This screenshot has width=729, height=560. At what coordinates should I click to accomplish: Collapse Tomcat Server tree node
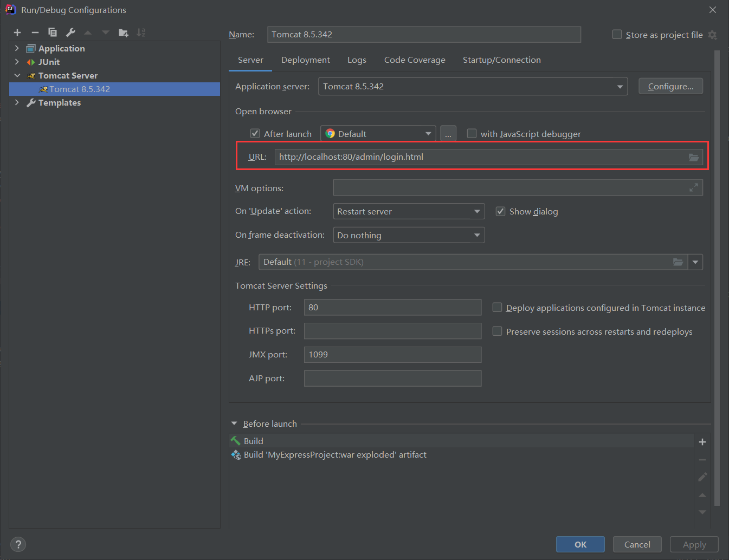point(17,75)
